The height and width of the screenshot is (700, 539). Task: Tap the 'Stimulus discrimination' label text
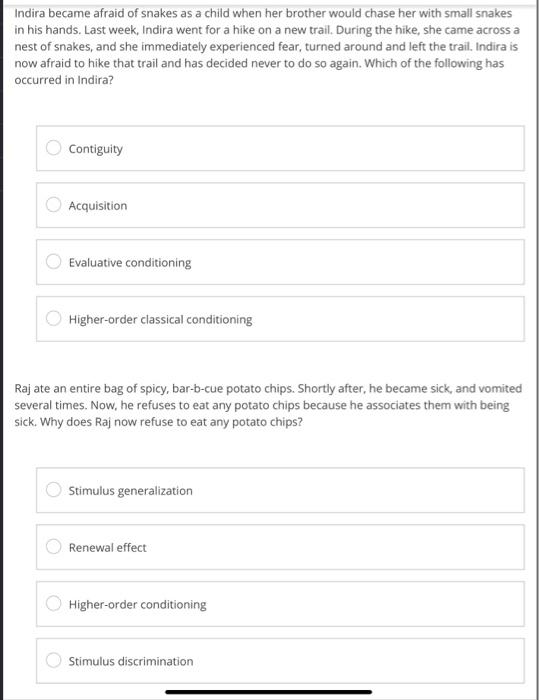[131, 661]
